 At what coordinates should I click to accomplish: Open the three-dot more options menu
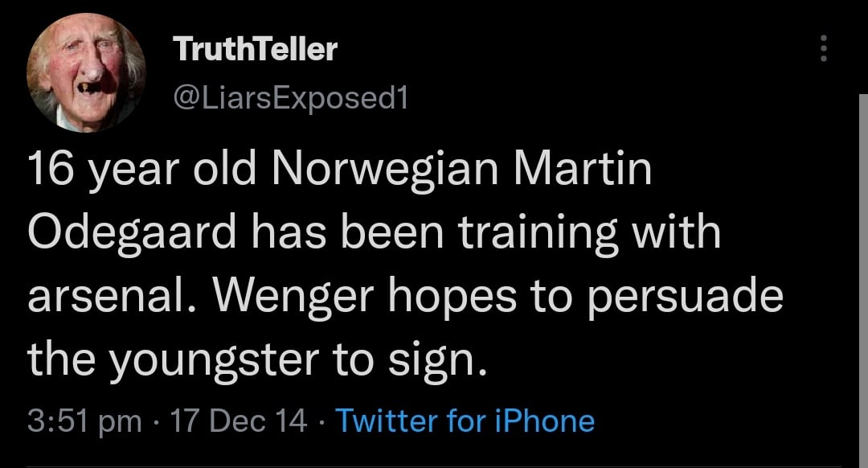[822, 50]
